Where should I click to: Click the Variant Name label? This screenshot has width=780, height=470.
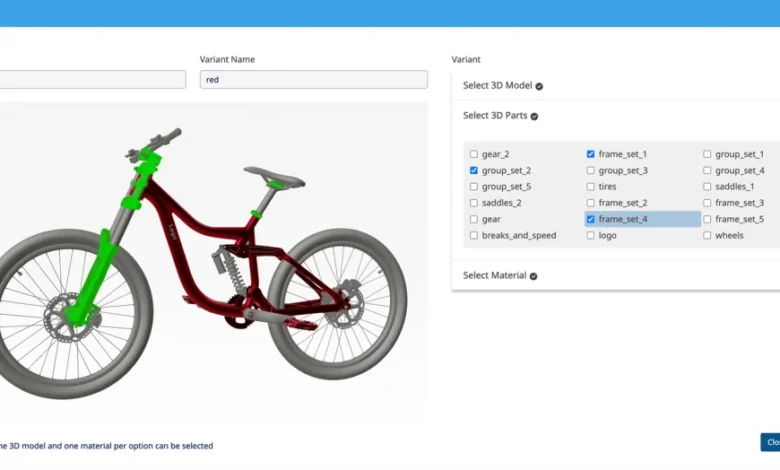[x=227, y=59]
